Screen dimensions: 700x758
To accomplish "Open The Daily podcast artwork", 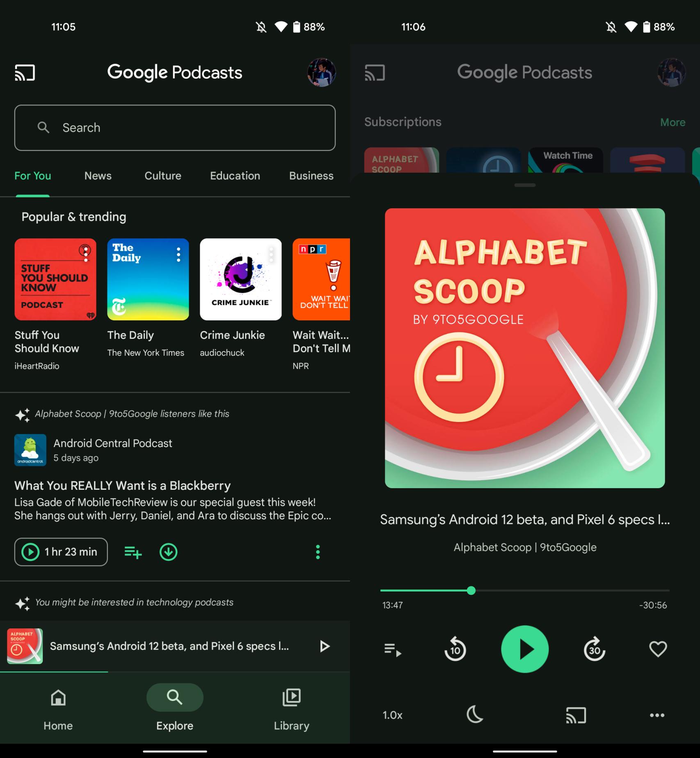I will 148,279.
